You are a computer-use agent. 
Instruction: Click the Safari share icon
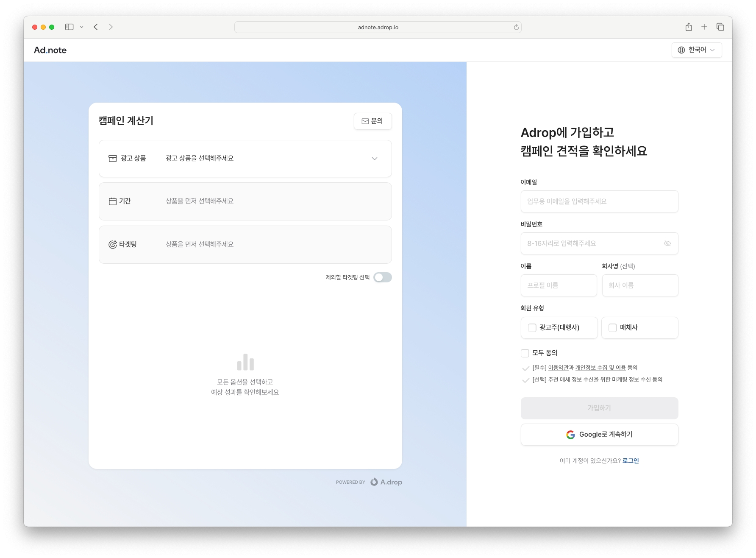coord(689,27)
